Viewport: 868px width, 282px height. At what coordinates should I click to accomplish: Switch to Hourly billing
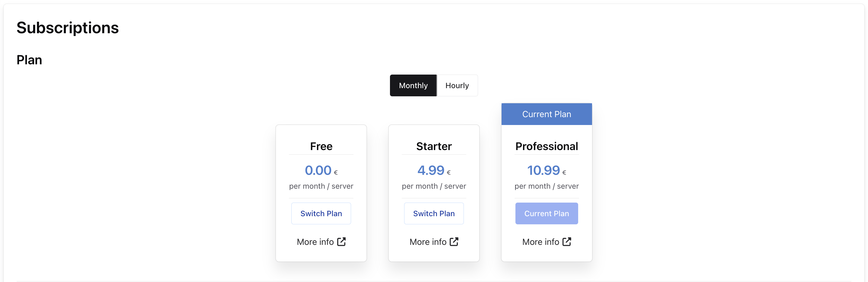click(457, 85)
